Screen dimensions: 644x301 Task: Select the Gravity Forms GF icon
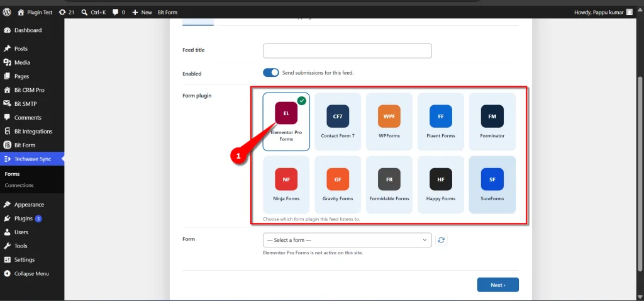pyautogui.click(x=338, y=179)
